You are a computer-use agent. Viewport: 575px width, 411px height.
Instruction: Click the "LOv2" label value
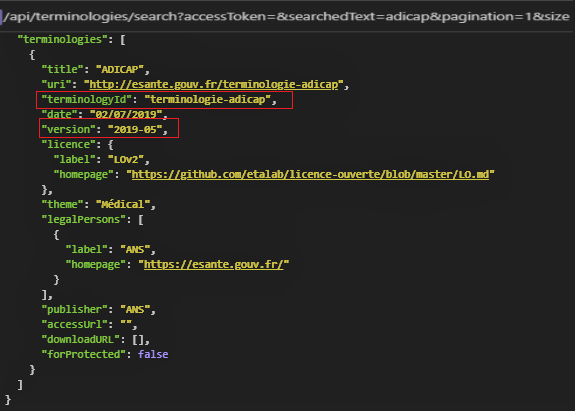[x=126, y=160]
